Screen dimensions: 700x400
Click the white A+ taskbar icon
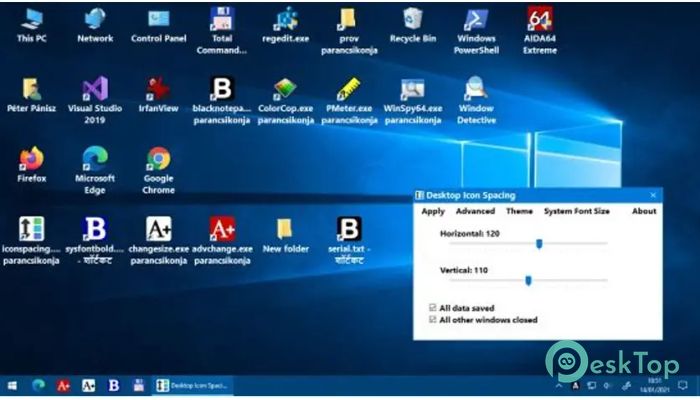click(88, 385)
